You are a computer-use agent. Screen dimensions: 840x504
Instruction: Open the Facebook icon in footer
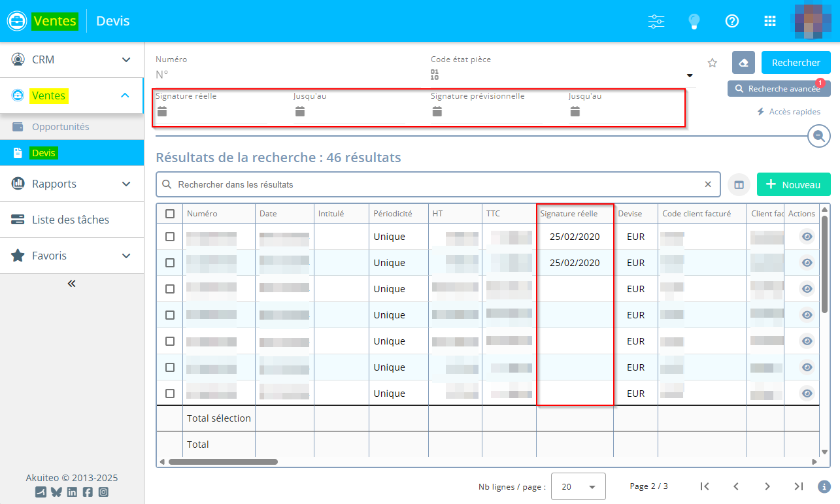(88, 492)
